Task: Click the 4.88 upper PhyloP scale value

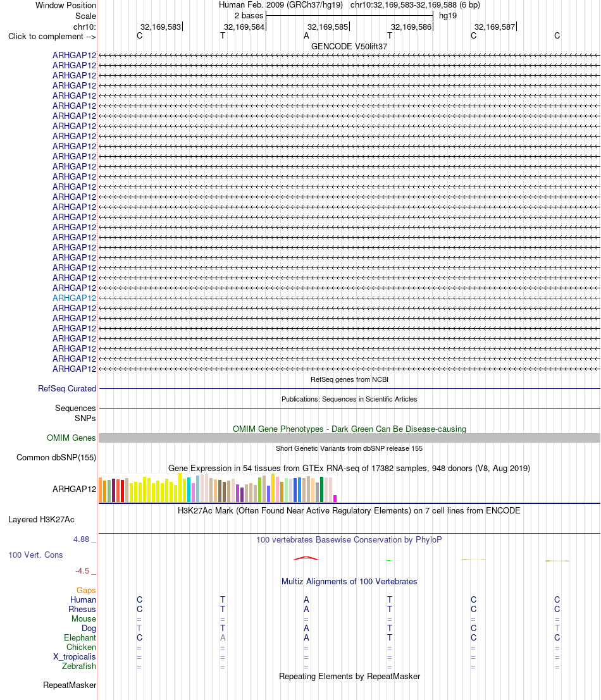Action: pyautogui.click(x=81, y=539)
